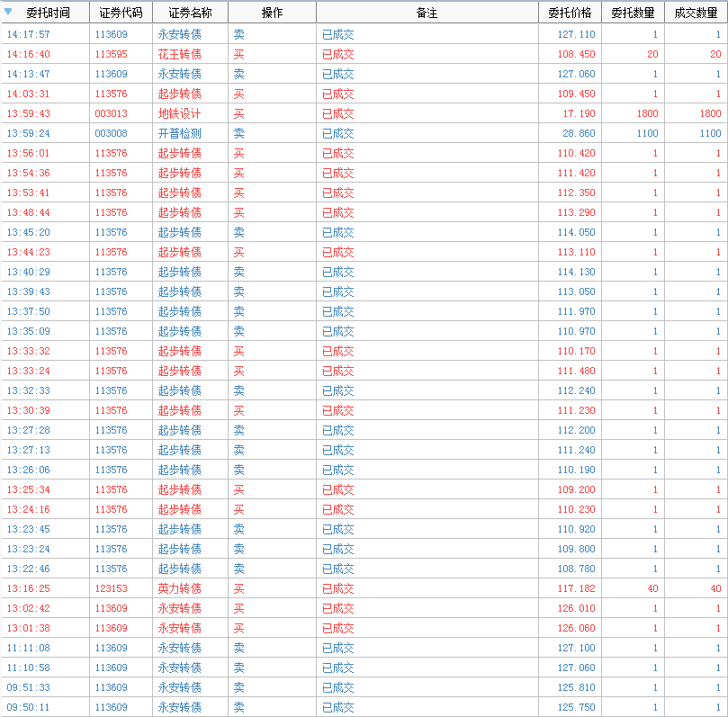728x717 pixels.
Task: Select time cell 13:56:01
Action: tap(28, 153)
